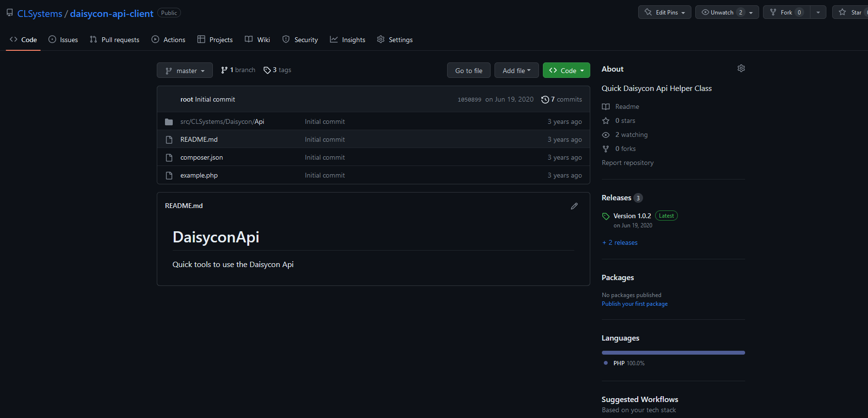Open the src/CLSystems/Daisycon/Api folder icon
The image size is (868, 418).
click(169, 122)
